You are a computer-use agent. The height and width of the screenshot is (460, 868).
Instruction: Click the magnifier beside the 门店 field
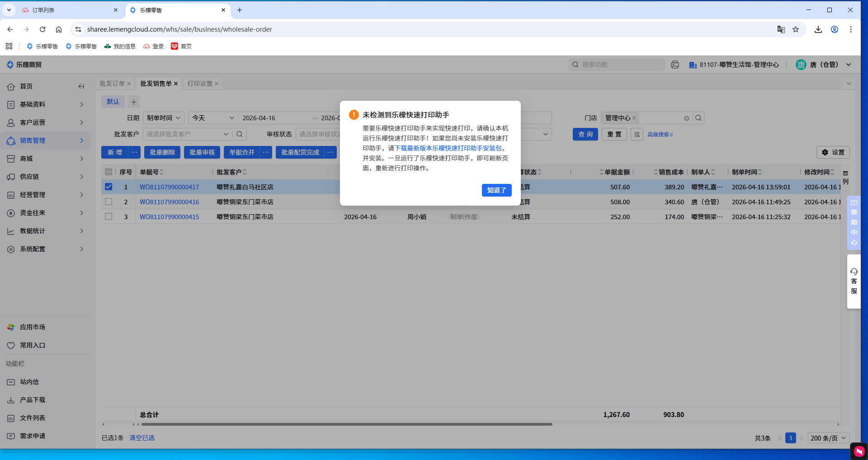[698, 118]
